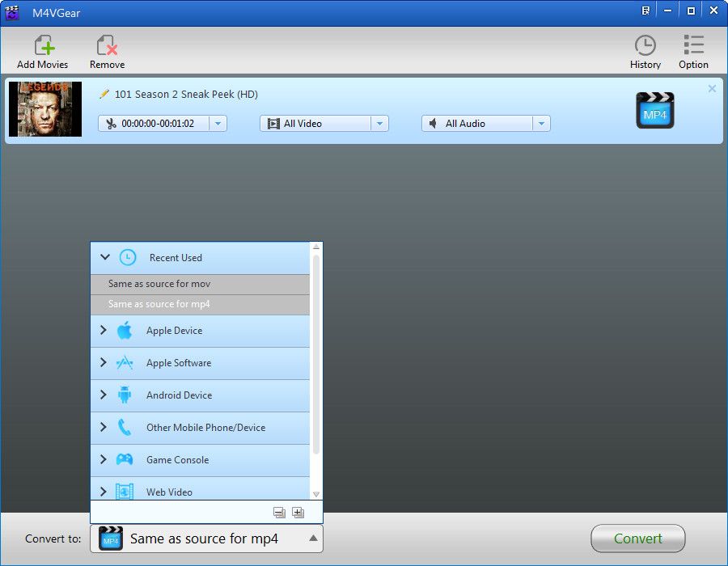Click the gamepad icon for Game Console
Screen dimensions: 728x566
125,460
